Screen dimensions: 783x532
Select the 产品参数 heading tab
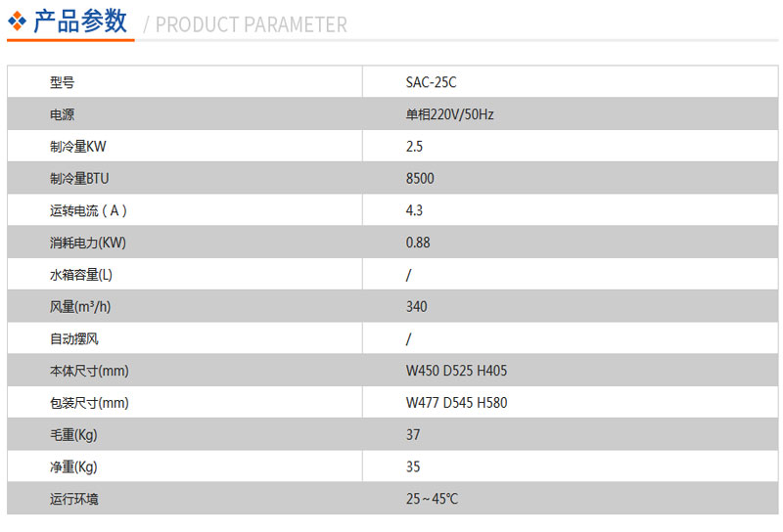point(80,21)
